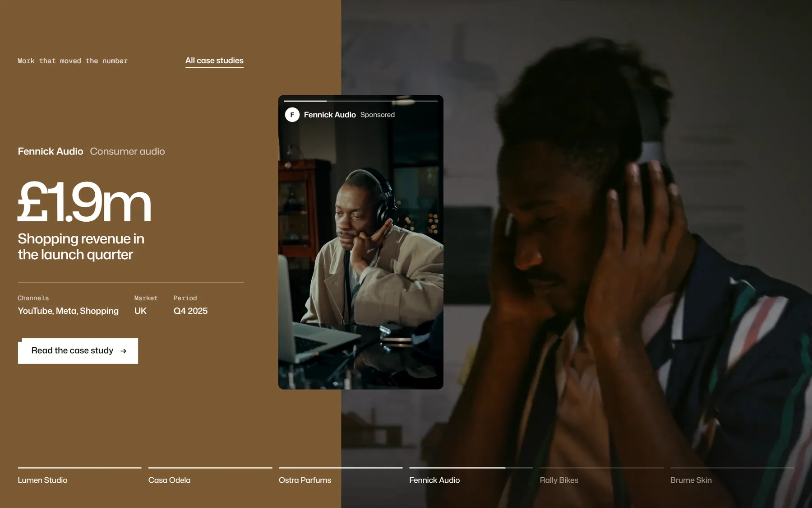Click the Shopping revenue in the launch quarter text

tap(81, 247)
